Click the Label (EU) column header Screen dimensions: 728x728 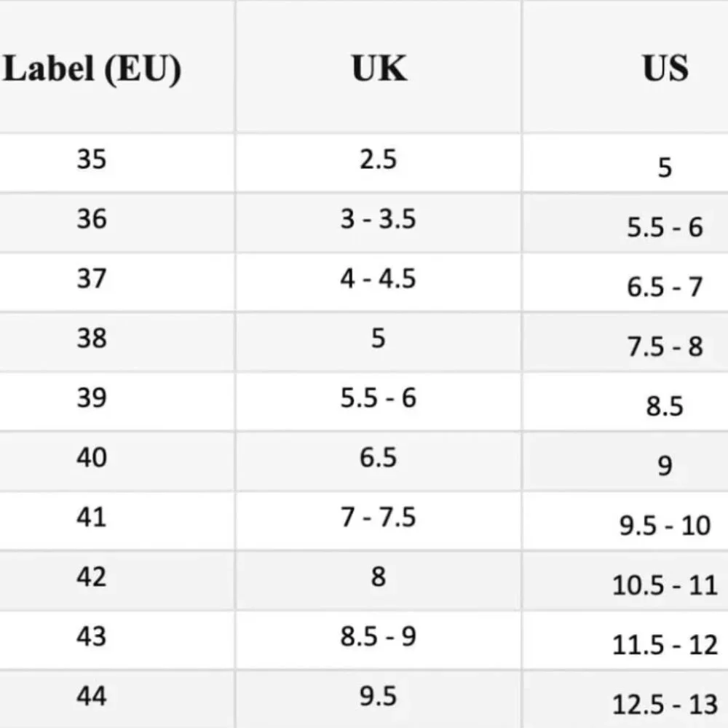pyautogui.click(x=92, y=68)
